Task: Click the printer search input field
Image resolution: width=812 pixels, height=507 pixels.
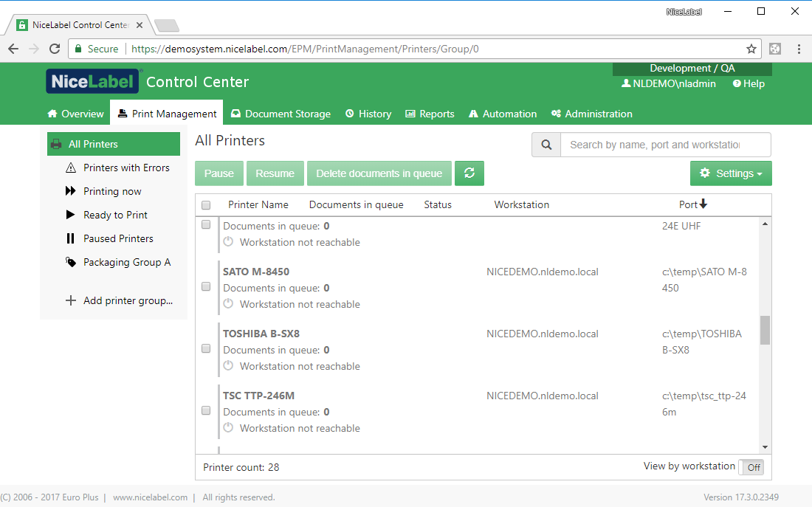Action: click(x=665, y=145)
